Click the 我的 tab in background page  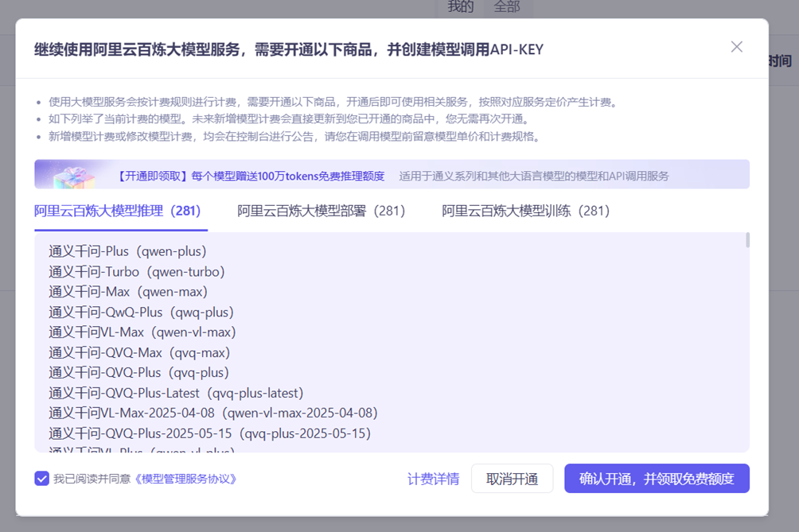pyautogui.click(x=460, y=6)
